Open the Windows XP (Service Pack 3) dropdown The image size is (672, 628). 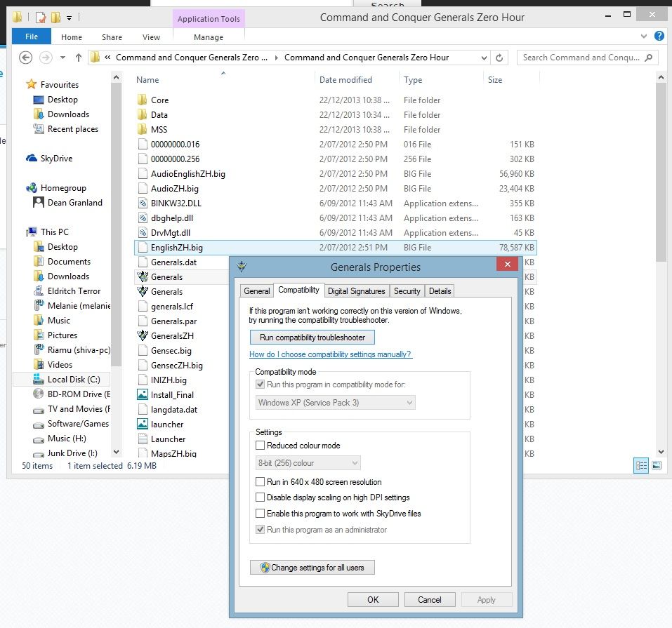coord(336,403)
